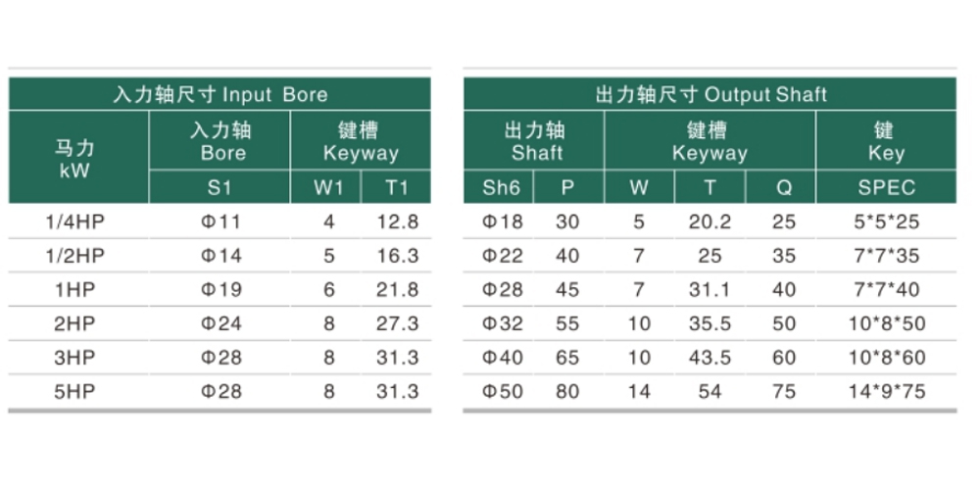The height and width of the screenshot is (490, 980).
Task: Click the 27.3 T1 value
Action: coord(398,323)
